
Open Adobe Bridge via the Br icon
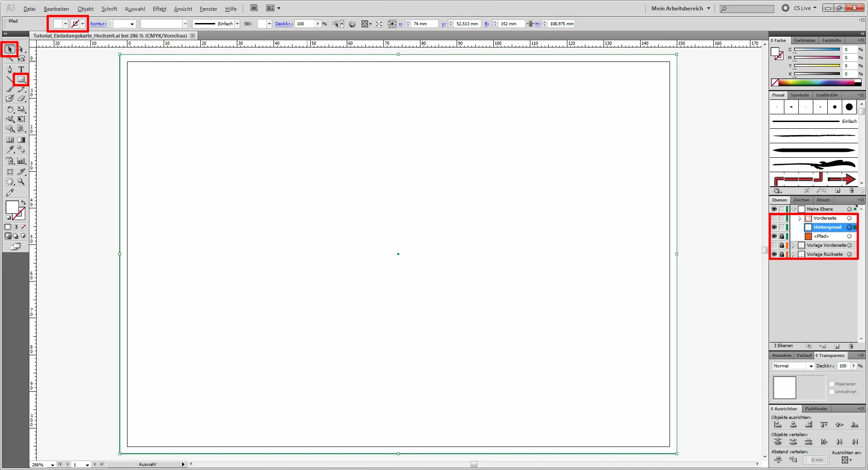pos(254,8)
